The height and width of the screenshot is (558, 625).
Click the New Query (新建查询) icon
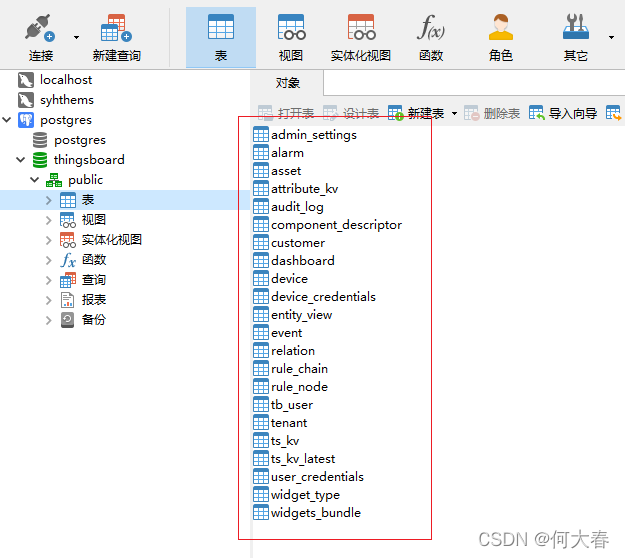[116, 28]
